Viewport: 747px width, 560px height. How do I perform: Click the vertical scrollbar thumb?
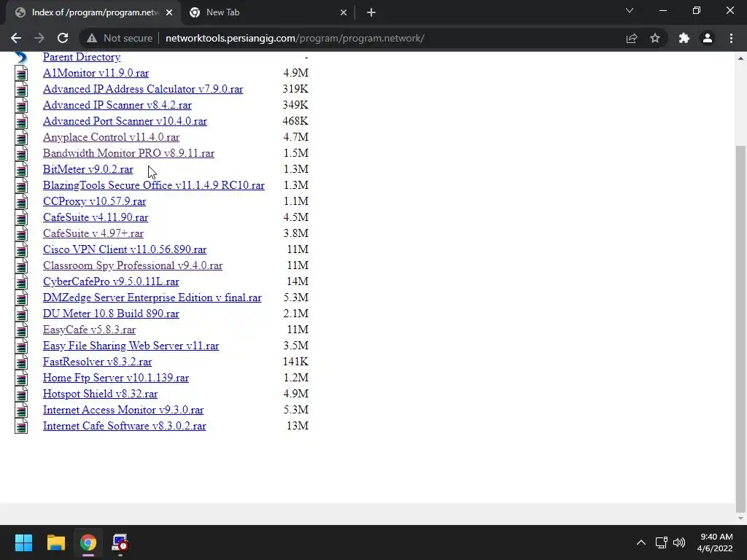click(740, 327)
